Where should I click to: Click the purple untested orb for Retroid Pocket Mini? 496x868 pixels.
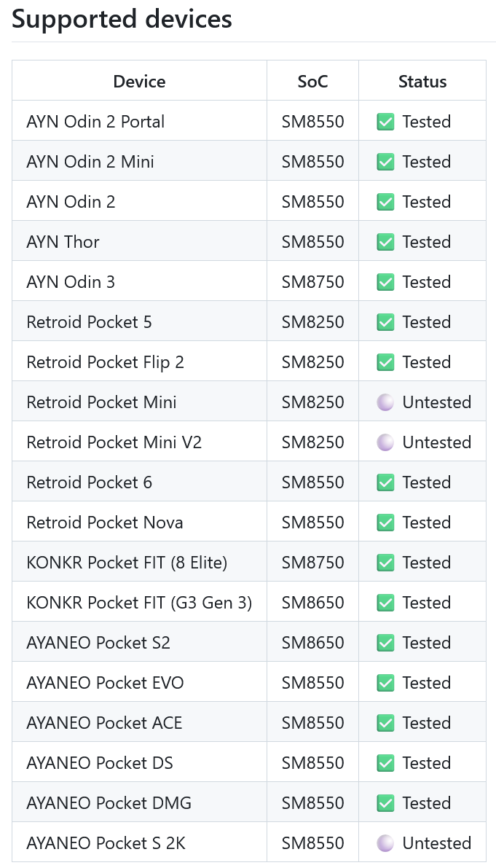click(x=385, y=402)
